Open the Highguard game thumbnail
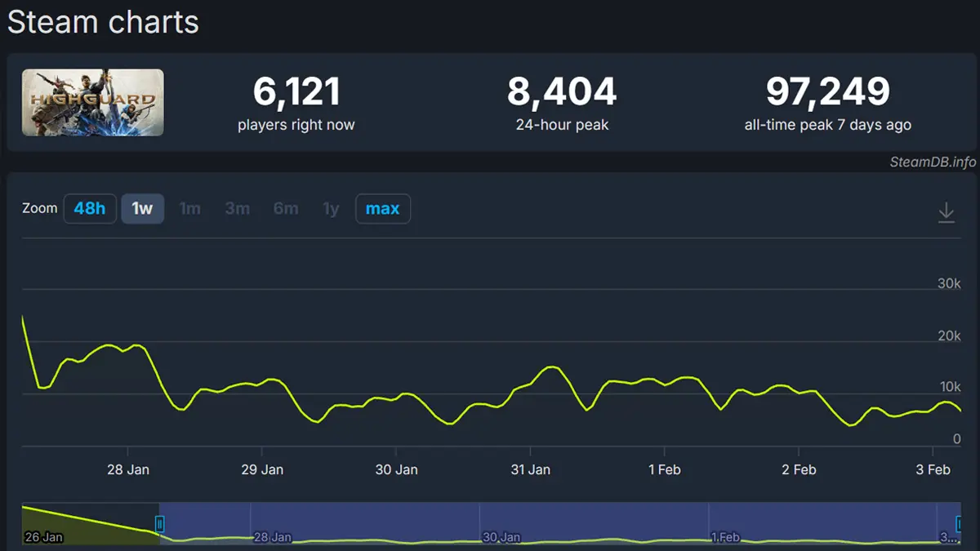980x551 pixels. point(92,102)
